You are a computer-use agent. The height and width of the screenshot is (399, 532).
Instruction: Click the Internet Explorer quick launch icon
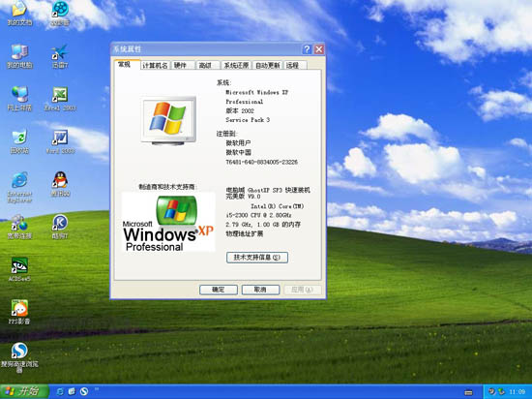[x=60, y=391]
